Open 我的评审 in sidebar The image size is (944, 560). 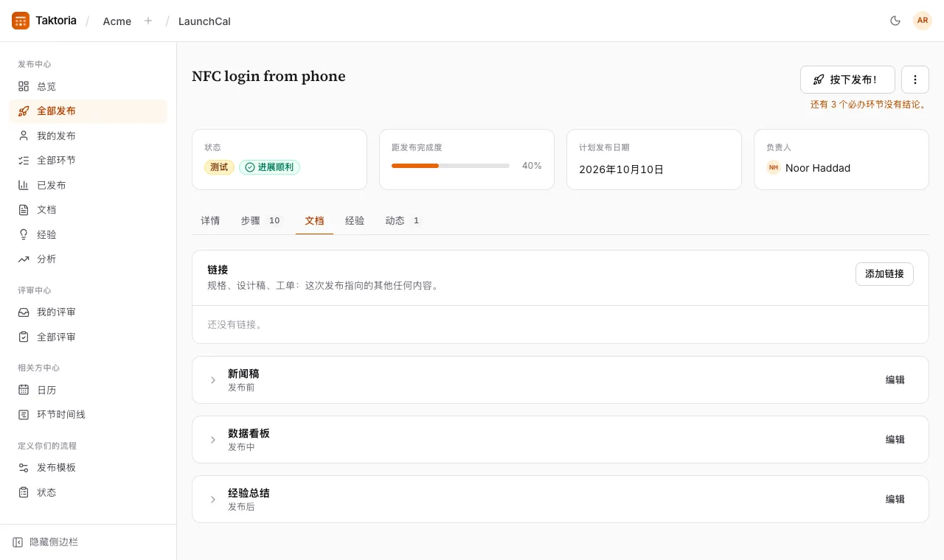pos(88,312)
